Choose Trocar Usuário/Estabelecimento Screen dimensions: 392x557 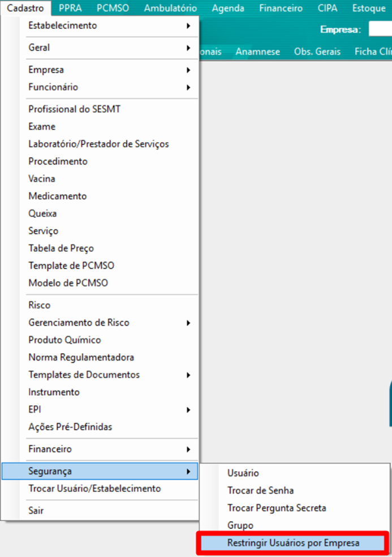coord(100,489)
